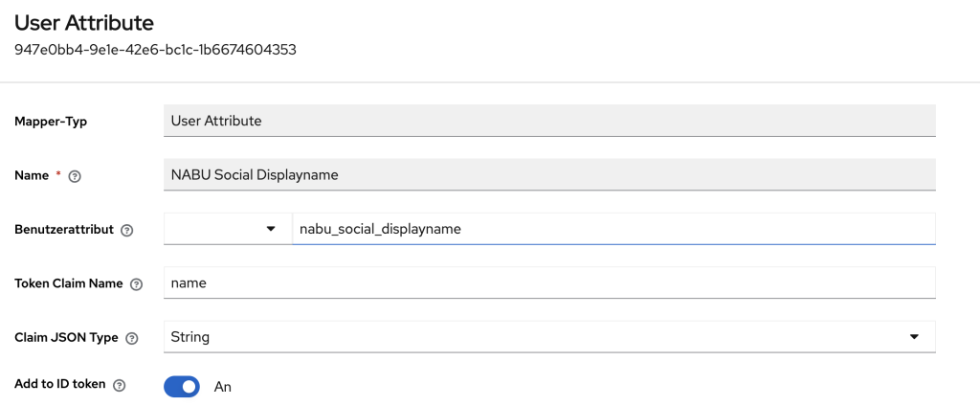
Task: Disable the Add to ID token switch
Action: 182,386
